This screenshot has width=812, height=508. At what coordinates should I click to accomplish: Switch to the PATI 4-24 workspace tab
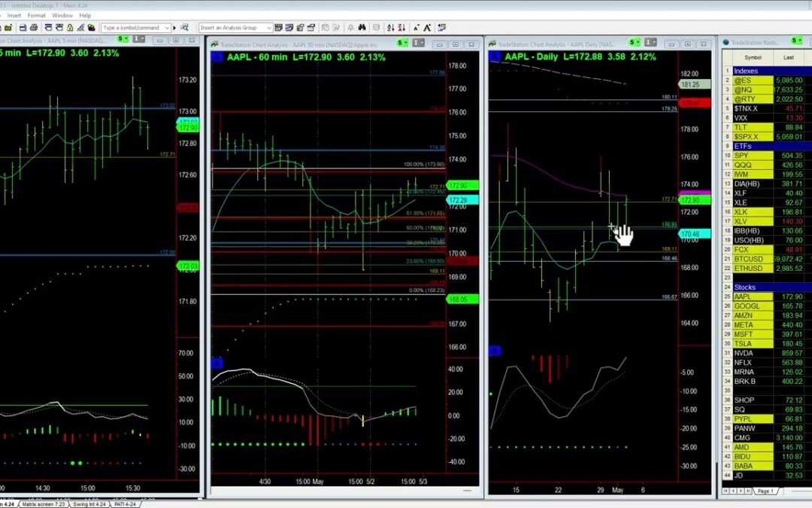pos(126,503)
